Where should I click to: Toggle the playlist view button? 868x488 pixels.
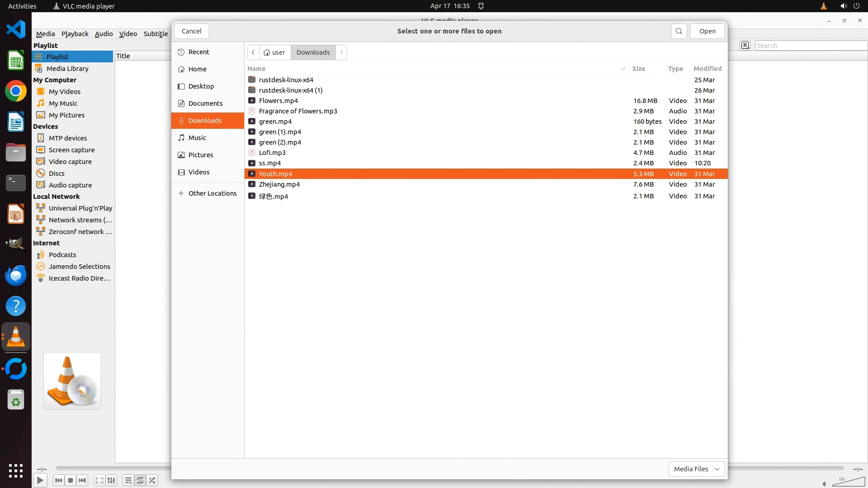(128, 480)
